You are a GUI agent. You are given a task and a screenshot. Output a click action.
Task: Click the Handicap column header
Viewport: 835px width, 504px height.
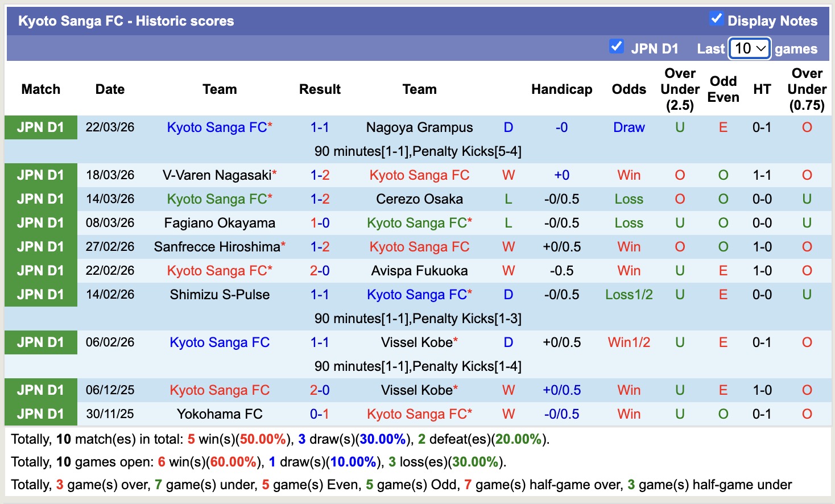tap(562, 89)
